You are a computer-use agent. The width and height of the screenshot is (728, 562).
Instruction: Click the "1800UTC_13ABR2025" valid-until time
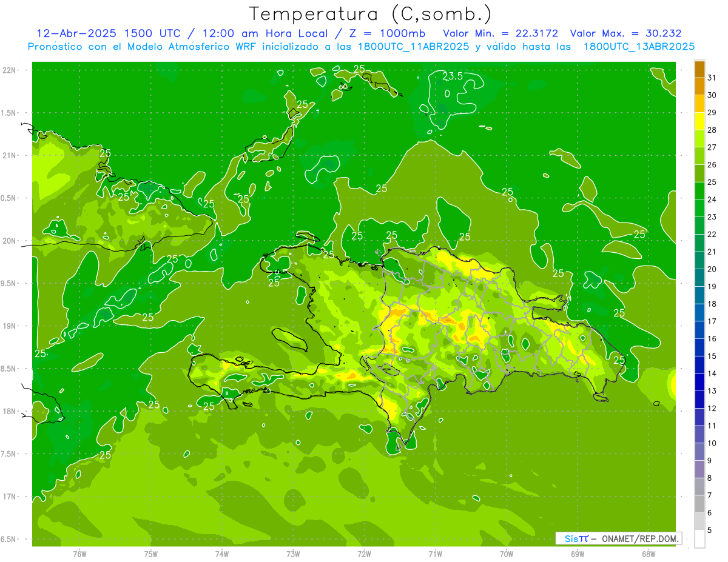pos(639,47)
